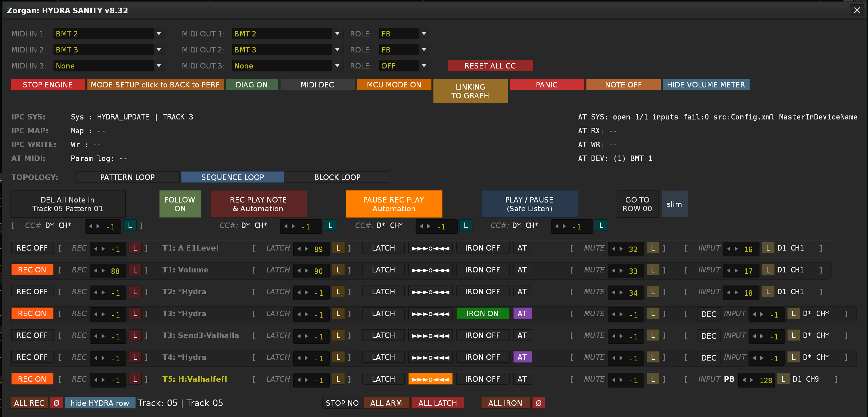Image resolution: width=868 pixels, height=417 pixels.
Task: Select BLOCK LOOP topology
Action: coord(337,177)
